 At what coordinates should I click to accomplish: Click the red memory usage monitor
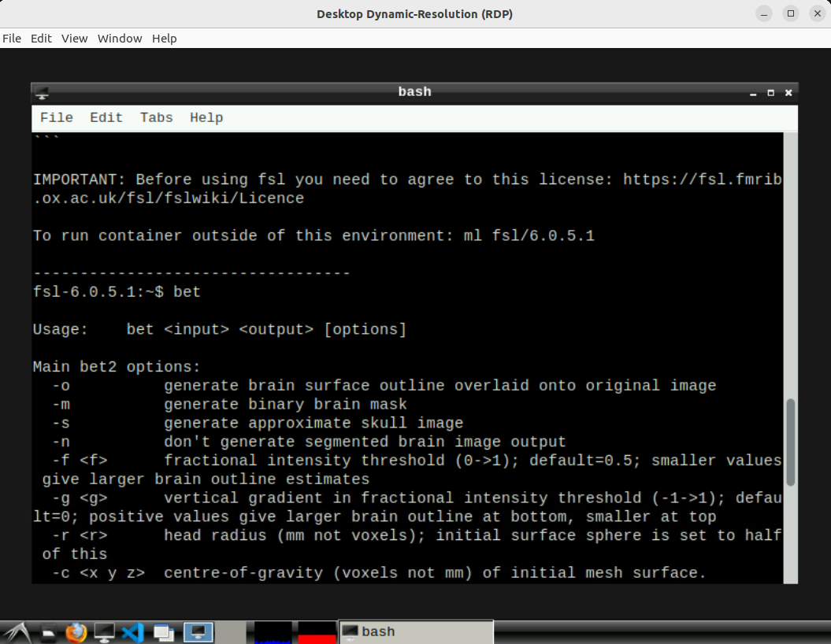317,631
